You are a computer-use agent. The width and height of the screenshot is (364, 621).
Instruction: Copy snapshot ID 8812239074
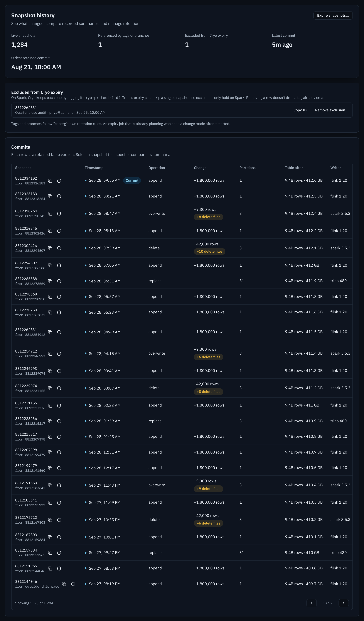(50, 388)
